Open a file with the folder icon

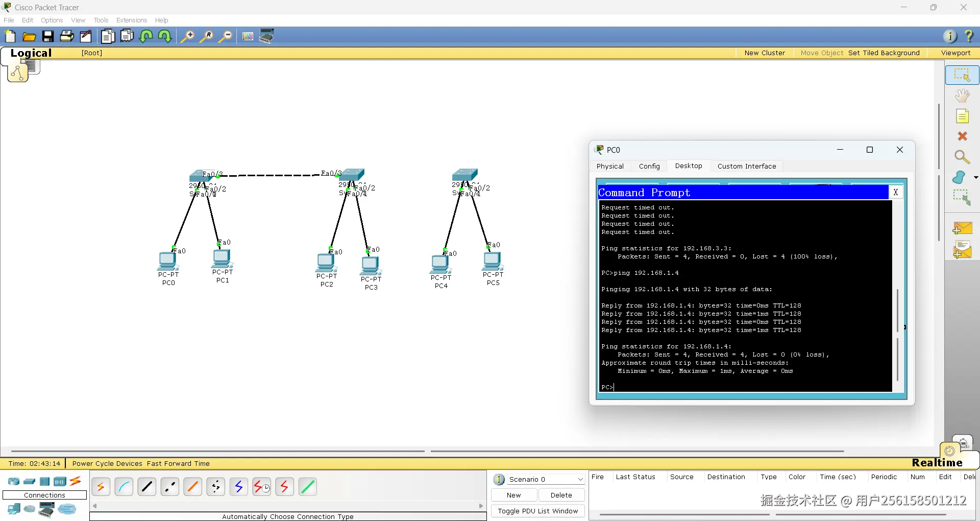[29, 36]
